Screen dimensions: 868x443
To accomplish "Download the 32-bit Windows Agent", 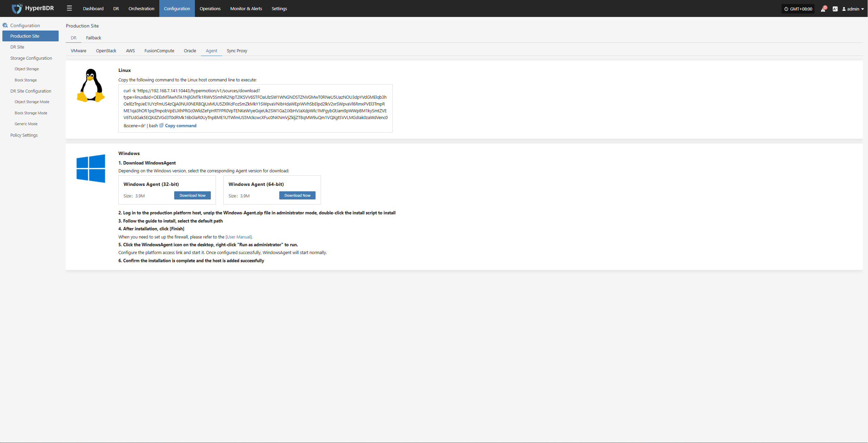I will coord(193,195).
